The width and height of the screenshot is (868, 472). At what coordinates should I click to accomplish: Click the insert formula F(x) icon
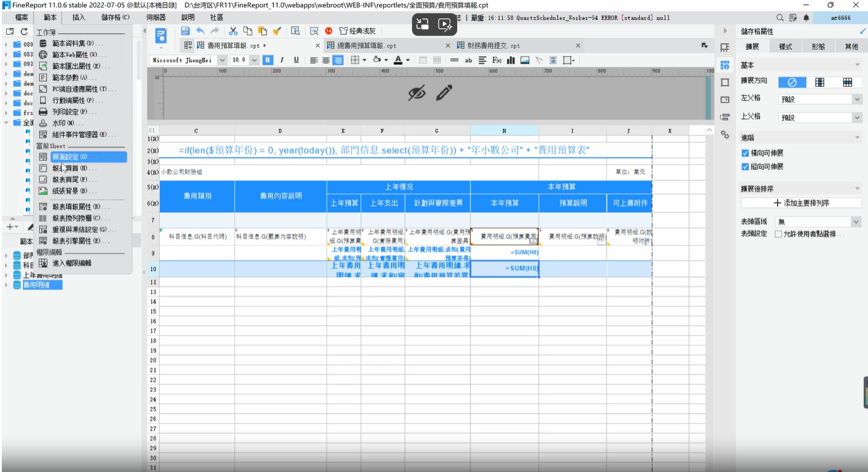tap(497, 60)
